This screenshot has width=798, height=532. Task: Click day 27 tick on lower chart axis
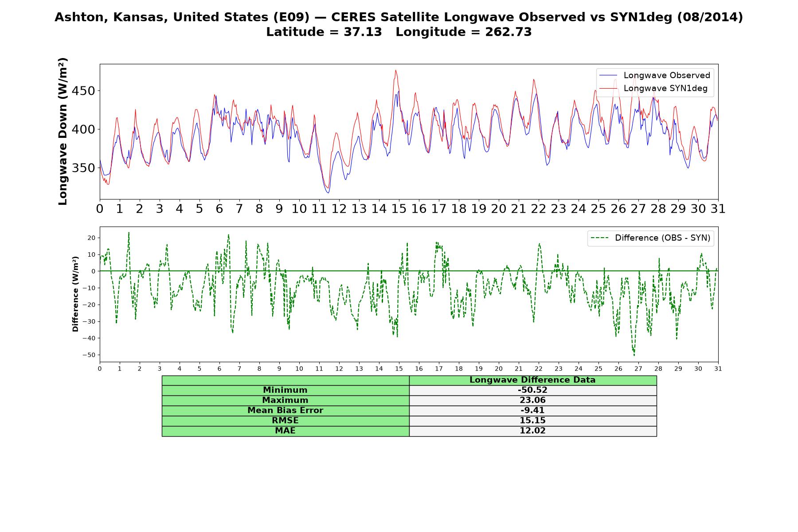638,369
